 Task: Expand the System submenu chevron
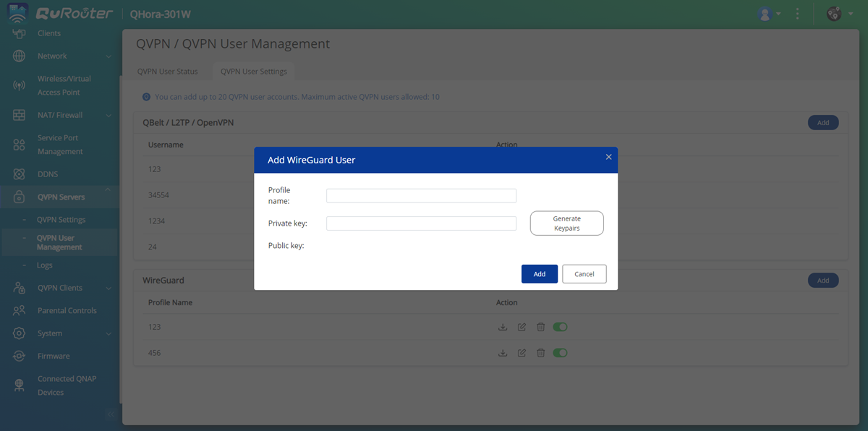109,333
